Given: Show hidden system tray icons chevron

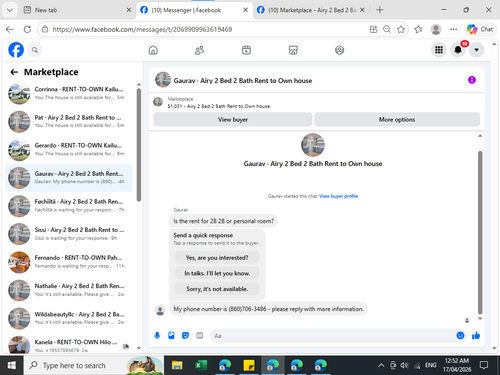Looking at the screenshot, I should pyautogui.click(x=381, y=365).
